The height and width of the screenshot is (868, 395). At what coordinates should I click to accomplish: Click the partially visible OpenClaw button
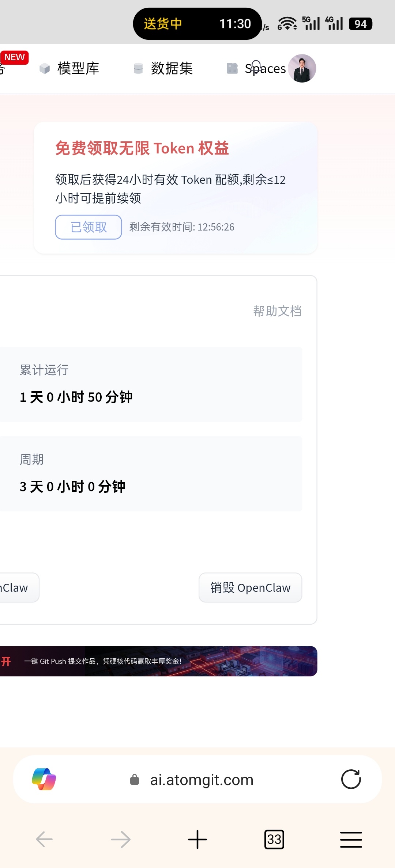15,587
